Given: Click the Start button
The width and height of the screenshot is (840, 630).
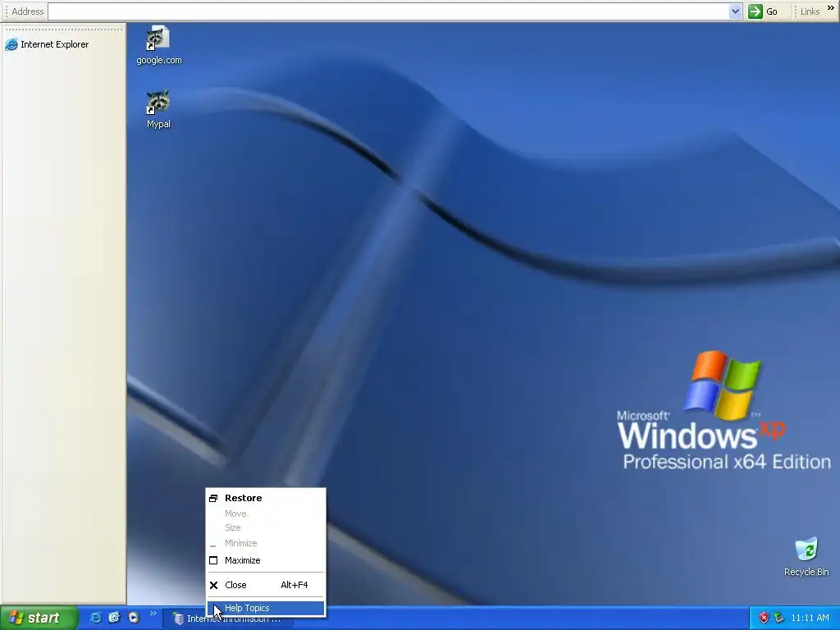Looking at the screenshot, I should pos(39,618).
